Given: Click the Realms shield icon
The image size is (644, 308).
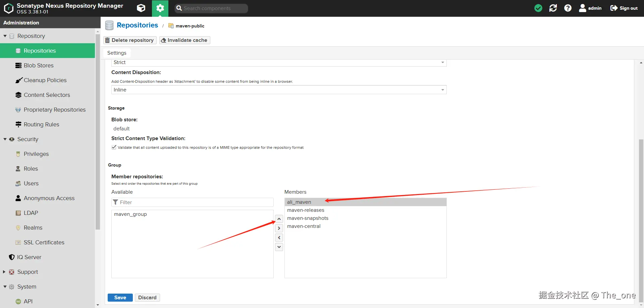Looking at the screenshot, I should [18, 228].
